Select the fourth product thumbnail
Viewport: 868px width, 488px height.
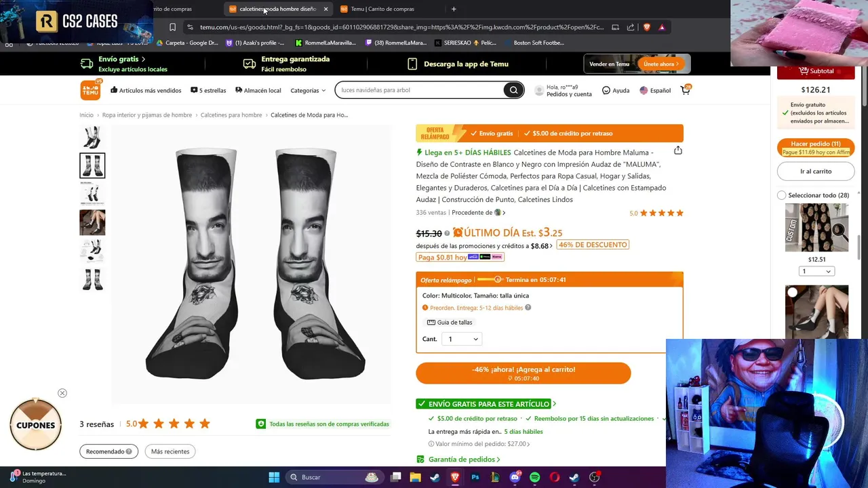[x=92, y=222]
